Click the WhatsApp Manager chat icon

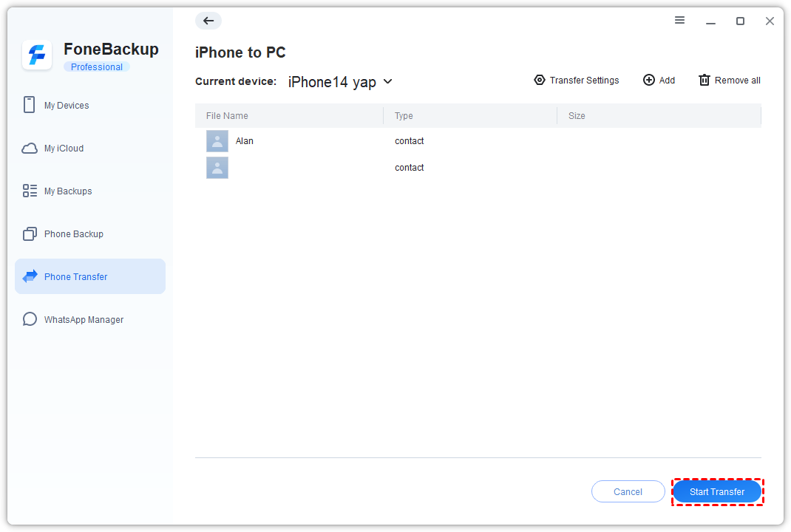click(x=30, y=319)
